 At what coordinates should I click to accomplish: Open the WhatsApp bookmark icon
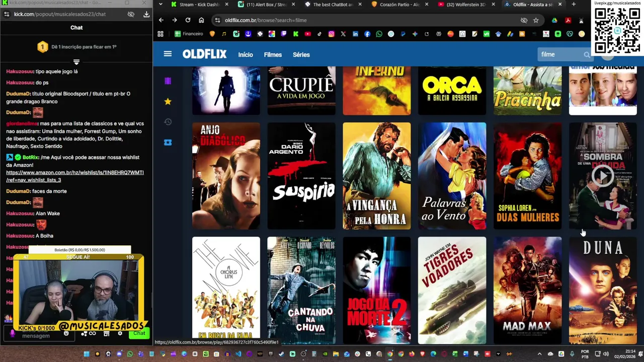click(x=379, y=34)
